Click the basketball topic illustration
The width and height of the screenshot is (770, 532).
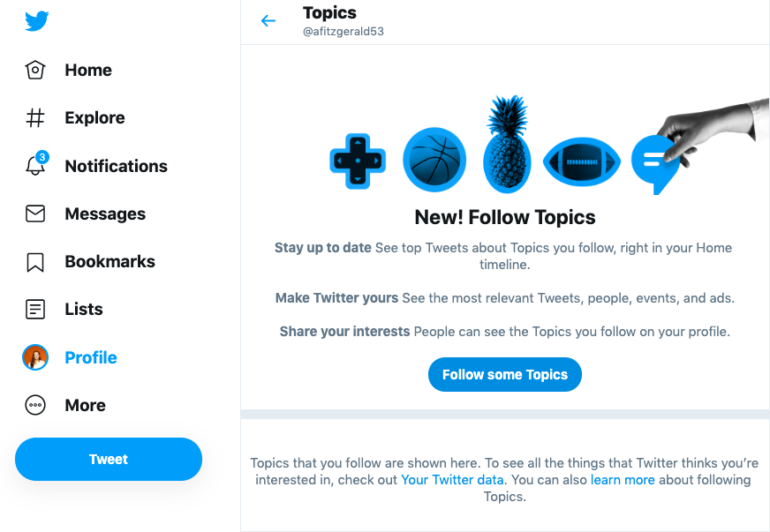coord(434,160)
